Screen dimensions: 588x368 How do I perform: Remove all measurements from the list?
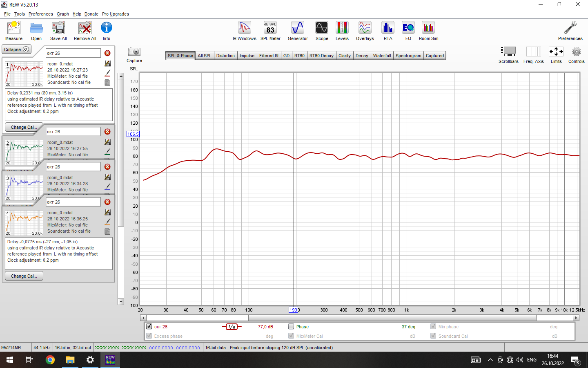[85, 31]
